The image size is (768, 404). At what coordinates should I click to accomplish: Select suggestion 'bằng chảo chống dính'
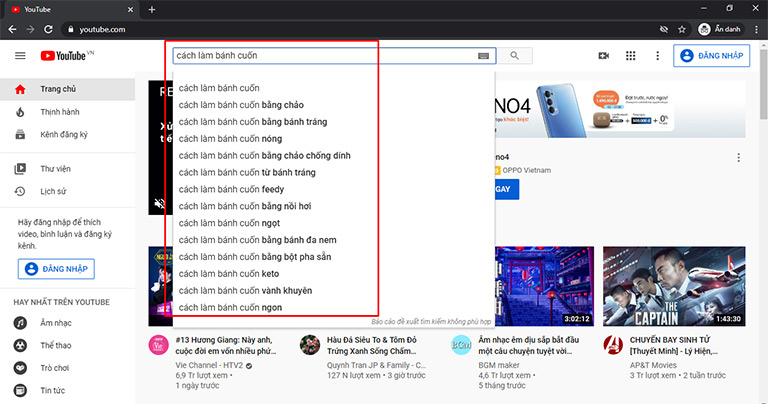pos(334,156)
